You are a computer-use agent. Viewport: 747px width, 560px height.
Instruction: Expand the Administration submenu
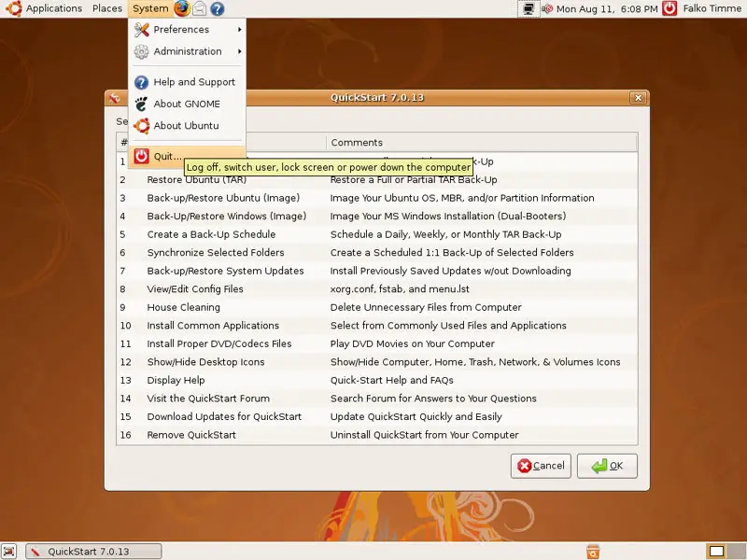point(188,51)
